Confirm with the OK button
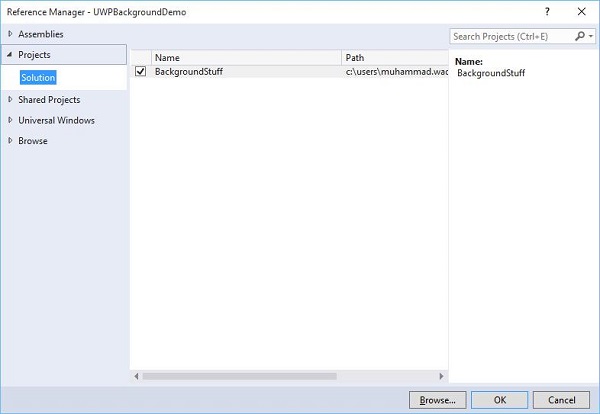This screenshot has width=600, height=414. pos(500,399)
